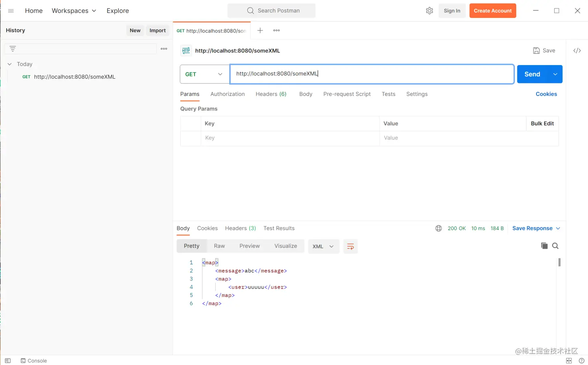Image resolution: width=588 pixels, height=365 pixels.
Task: Toggle line wrap icon in response body
Action: (x=350, y=246)
